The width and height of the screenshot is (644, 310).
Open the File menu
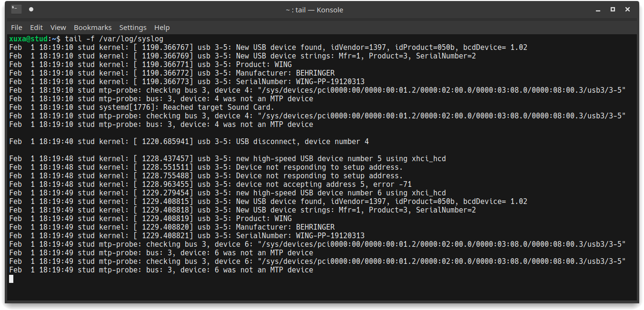[17, 28]
